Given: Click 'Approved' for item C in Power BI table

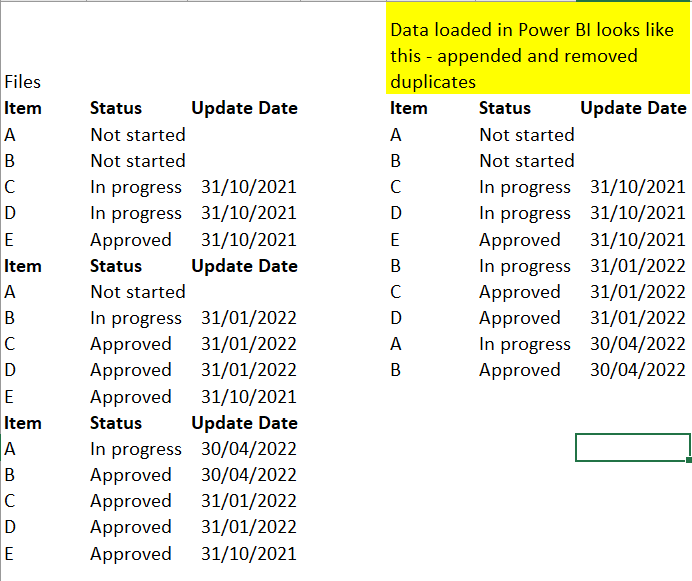Looking at the screenshot, I should (x=520, y=293).
